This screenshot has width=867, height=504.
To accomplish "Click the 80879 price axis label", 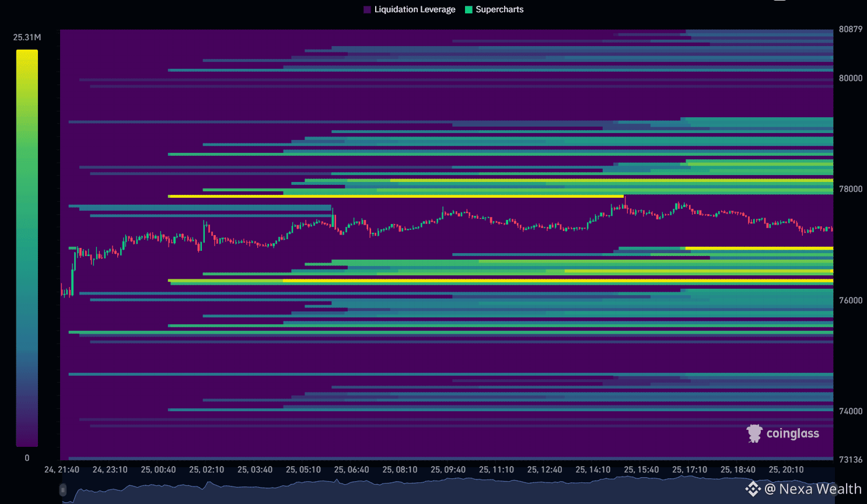I will tap(851, 29).
